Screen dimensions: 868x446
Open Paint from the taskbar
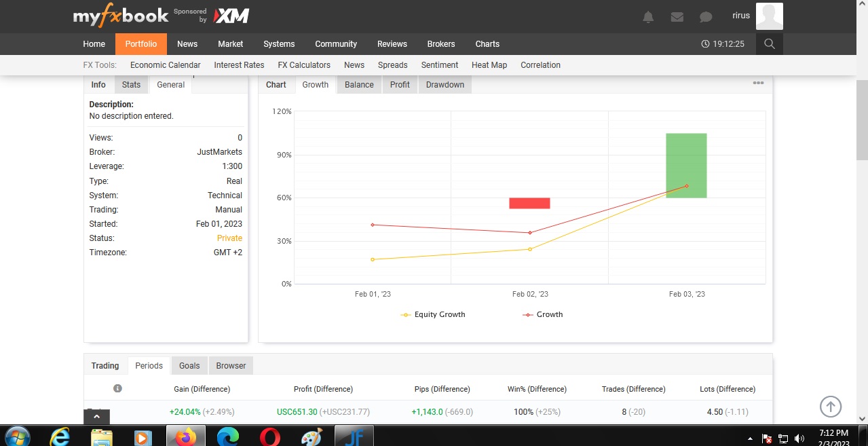312,436
